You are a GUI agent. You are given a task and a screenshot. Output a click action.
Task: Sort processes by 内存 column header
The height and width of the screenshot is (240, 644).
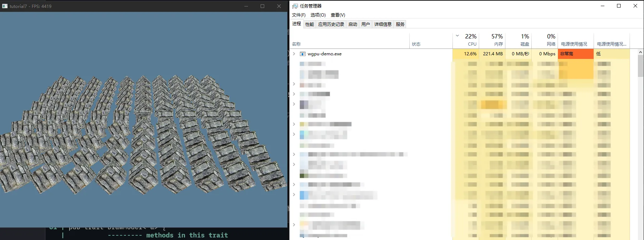tap(493, 40)
